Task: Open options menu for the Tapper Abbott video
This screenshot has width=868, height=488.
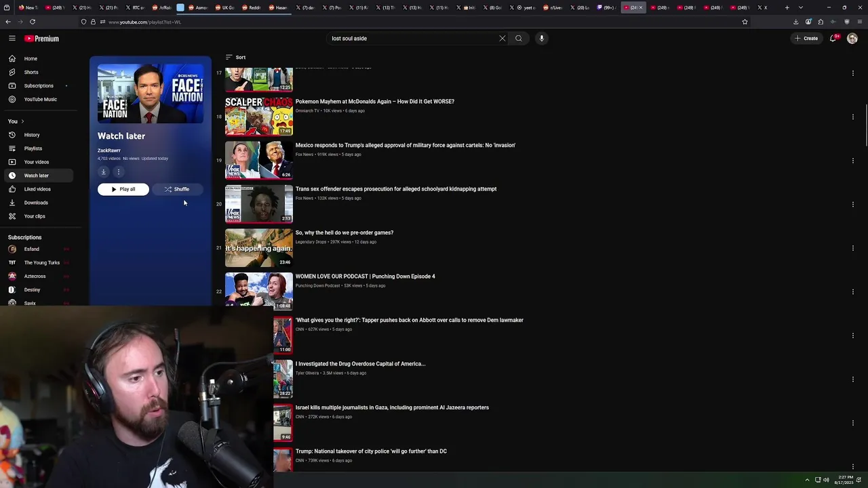Action: [853, 335]
